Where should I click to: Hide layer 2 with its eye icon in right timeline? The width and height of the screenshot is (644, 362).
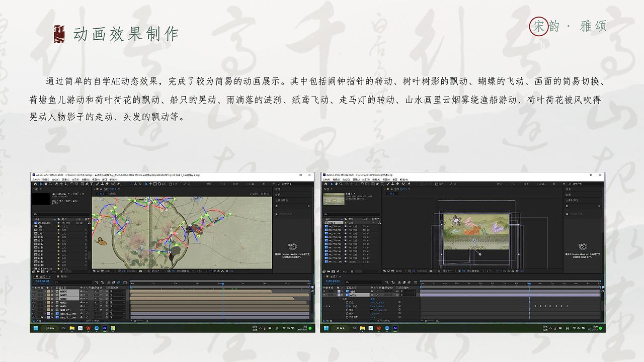pos(324,295)
